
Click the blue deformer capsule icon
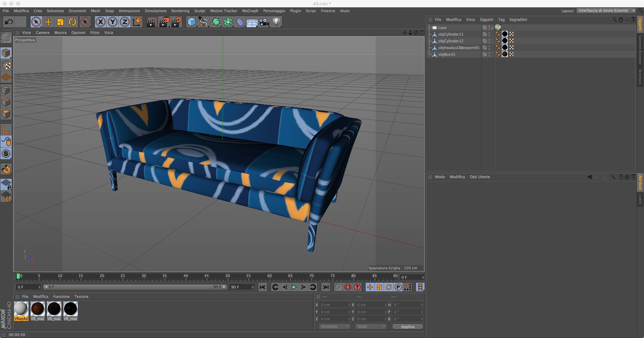[240, 22]
